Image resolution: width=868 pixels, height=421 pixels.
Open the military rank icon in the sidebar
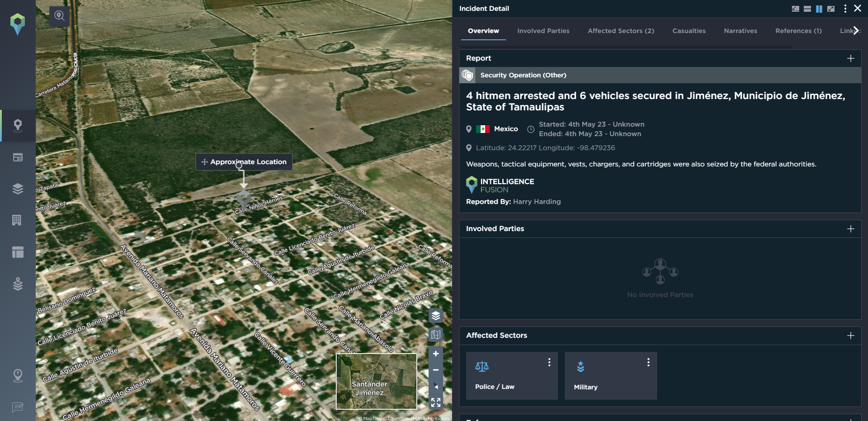coord(18,284)
